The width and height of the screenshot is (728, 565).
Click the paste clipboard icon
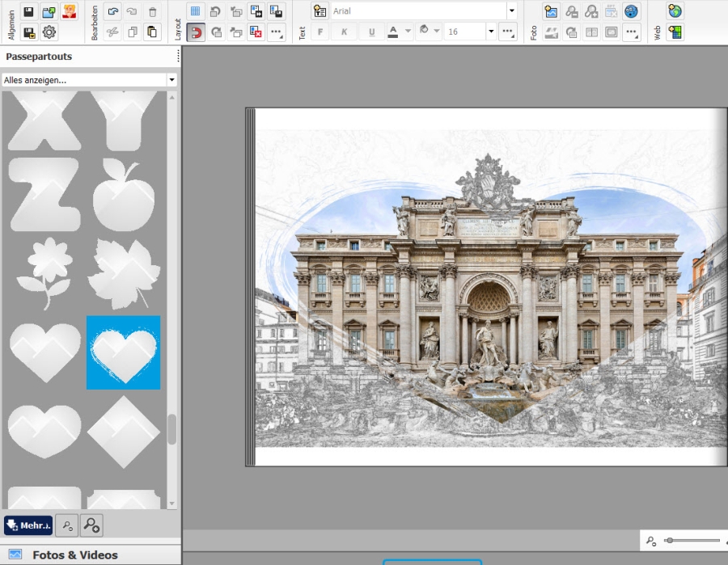click(x=152, y=32)
